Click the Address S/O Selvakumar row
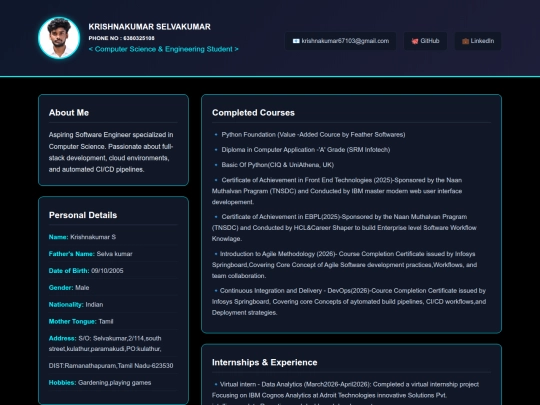This screenshot has height=405, width=540. [x=113, y=343]
